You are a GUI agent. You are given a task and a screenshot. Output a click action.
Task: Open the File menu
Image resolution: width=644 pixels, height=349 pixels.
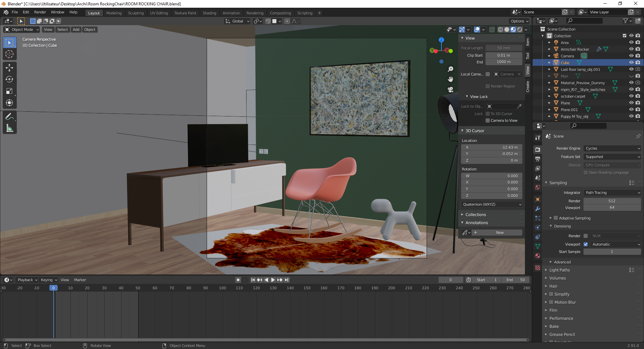point(15,12)
